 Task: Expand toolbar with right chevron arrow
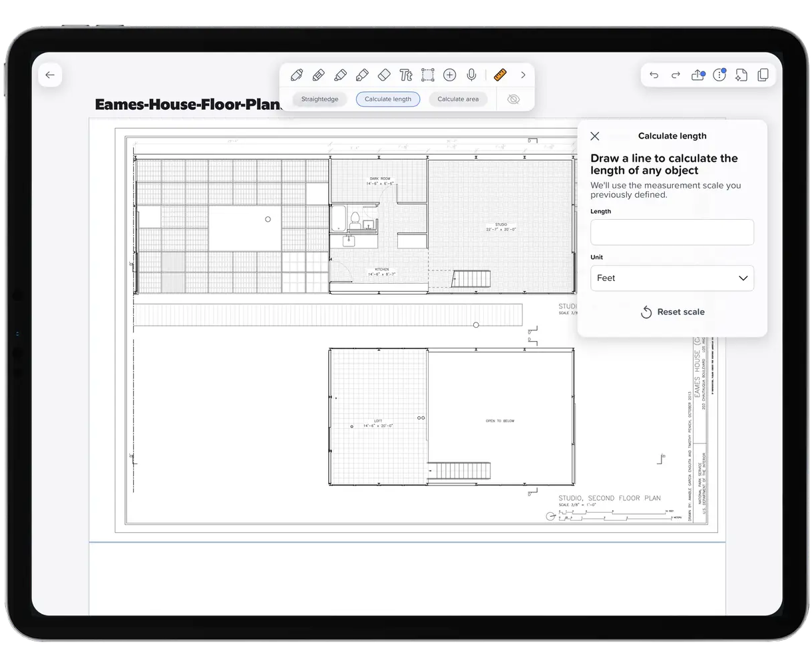pos(523,75)
